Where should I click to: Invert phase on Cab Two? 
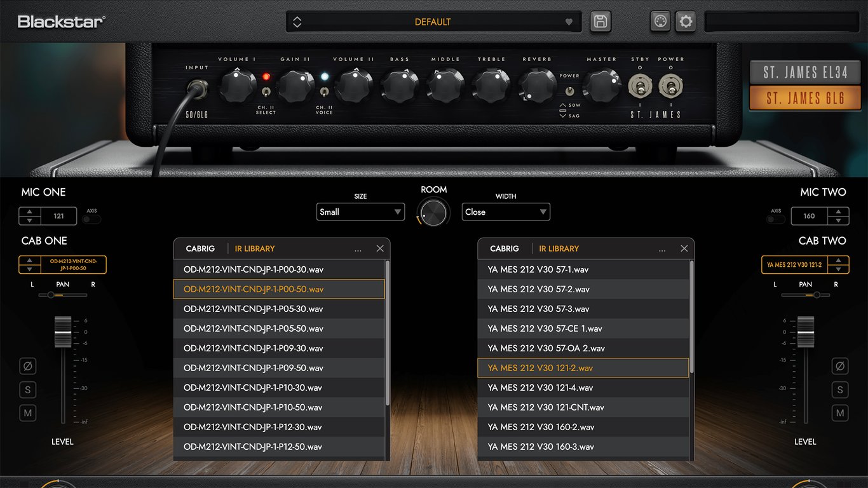click(x=840, y=366)
